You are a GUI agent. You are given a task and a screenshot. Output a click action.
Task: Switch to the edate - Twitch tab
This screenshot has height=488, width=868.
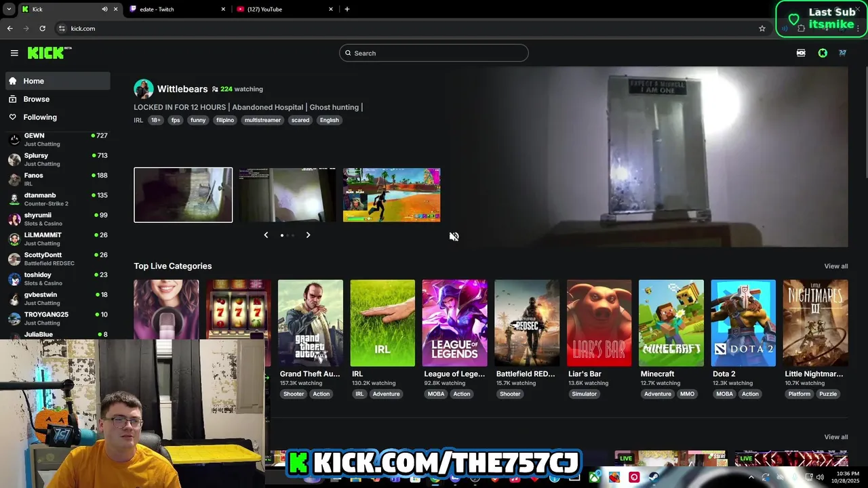(x=176, y=9)
